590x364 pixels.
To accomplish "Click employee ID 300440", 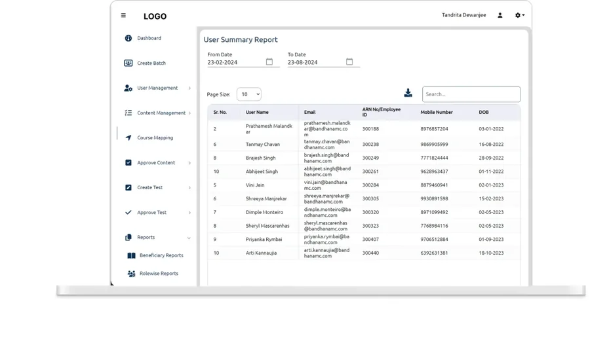I will click(370, 253).
